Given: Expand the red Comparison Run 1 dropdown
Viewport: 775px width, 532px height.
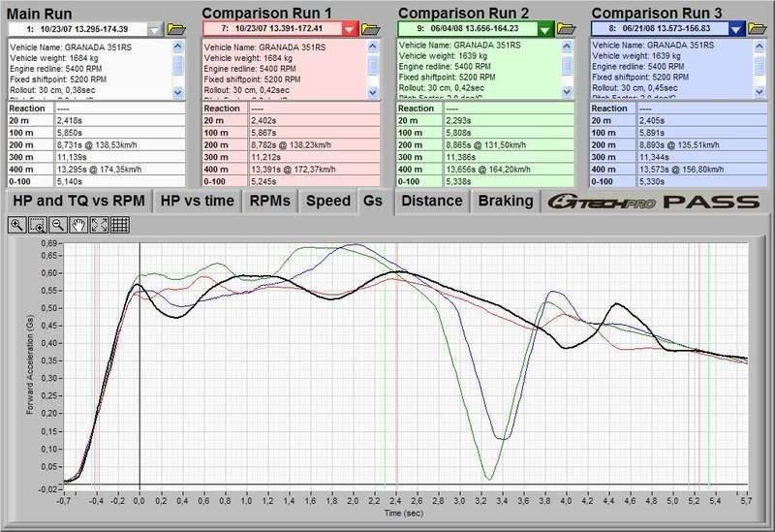Looking at the screenshot, I should coord(351,29).
